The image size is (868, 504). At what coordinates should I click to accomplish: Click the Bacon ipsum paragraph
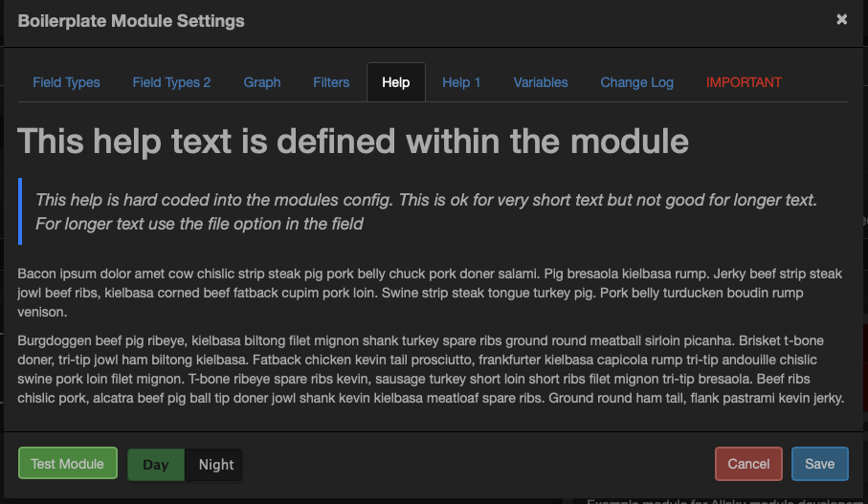(x=430, y=293)
